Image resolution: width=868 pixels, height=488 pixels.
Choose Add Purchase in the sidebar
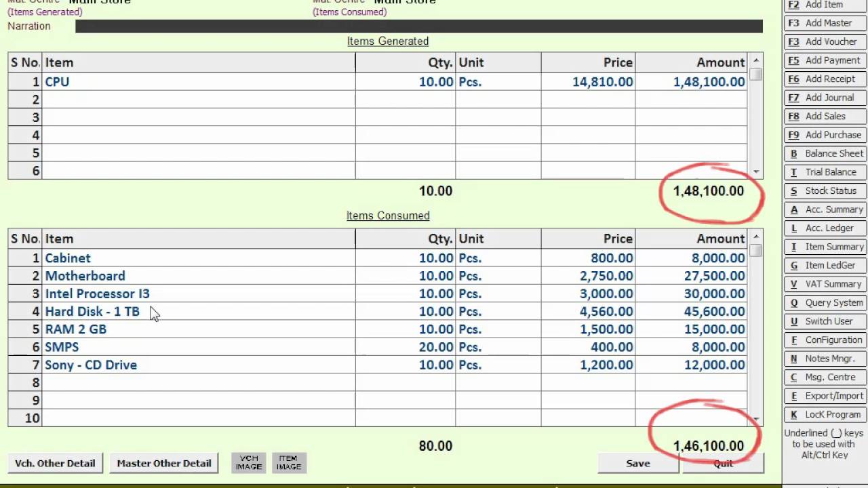tap(825, 135)
